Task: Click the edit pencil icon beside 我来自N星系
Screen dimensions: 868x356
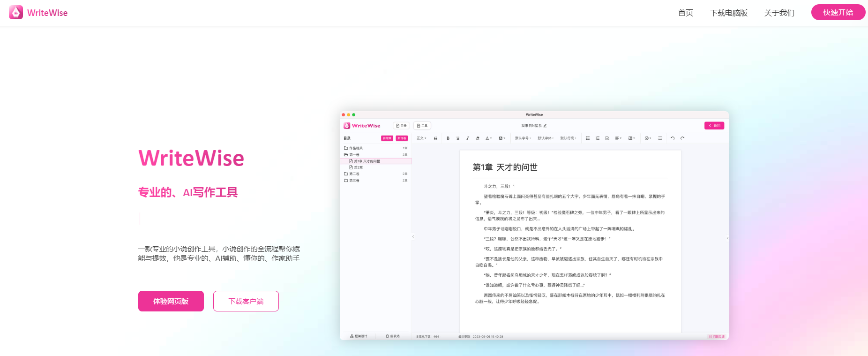Action: click(x=545, y=126)
